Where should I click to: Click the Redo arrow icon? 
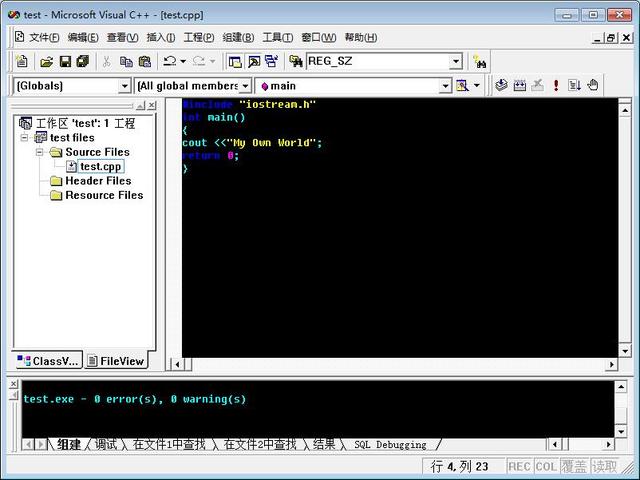click(199, 61)
